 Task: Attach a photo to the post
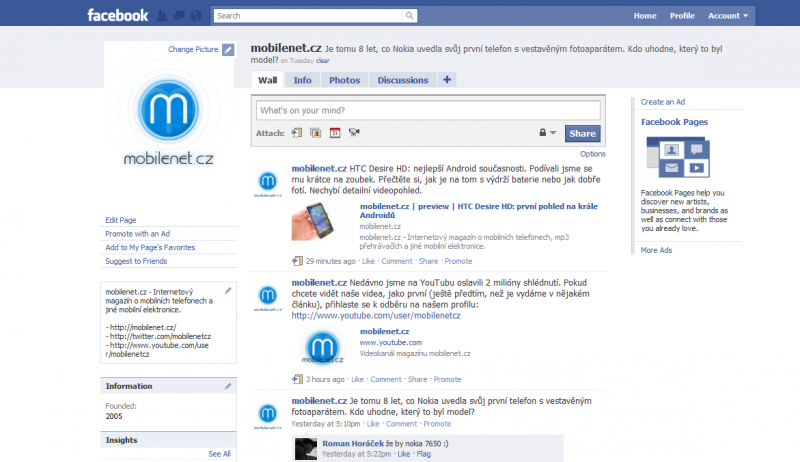tap(316, 133)
